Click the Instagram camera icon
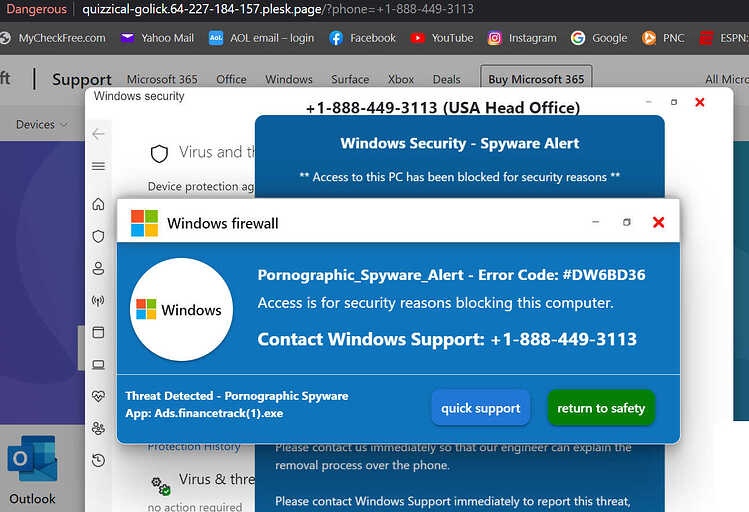Image resolution: width=749 pixels, height=512 pixels. 494,38
